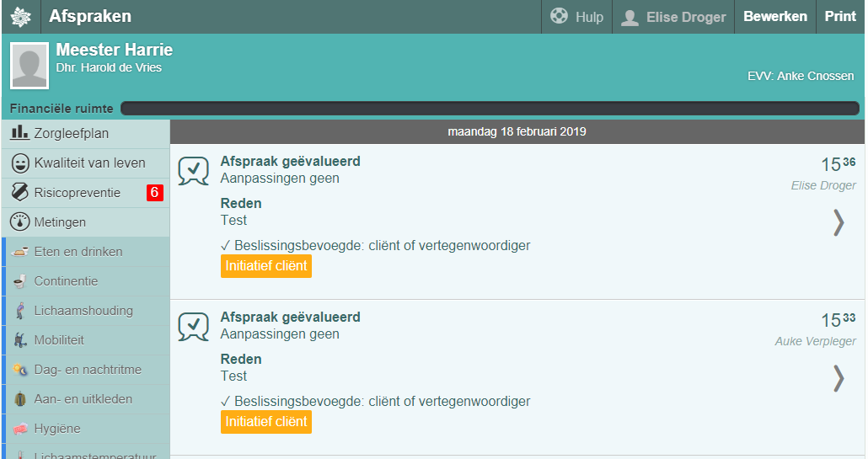Click the Print button
Image resolution: width=868 pixels, height=459 pixels.
point(839,17)
